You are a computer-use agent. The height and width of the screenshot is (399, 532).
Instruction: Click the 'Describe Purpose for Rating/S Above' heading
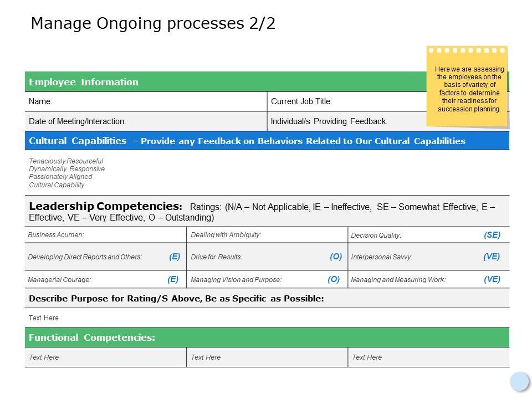176,299
